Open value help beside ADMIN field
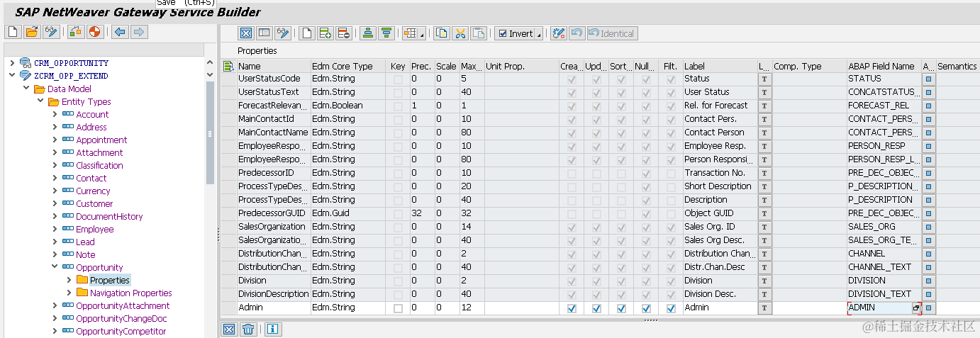 916,308
